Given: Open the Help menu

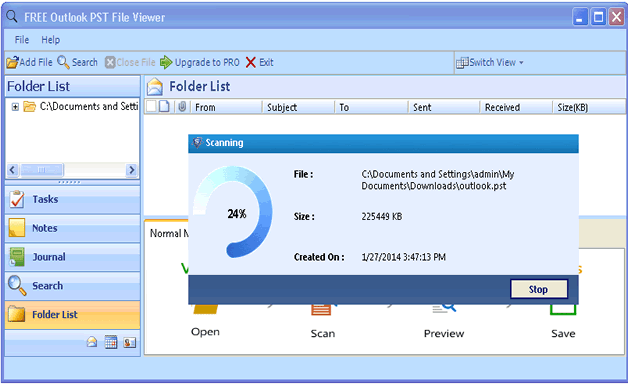Looking at the screenshot, I should [x=50, y=40].
